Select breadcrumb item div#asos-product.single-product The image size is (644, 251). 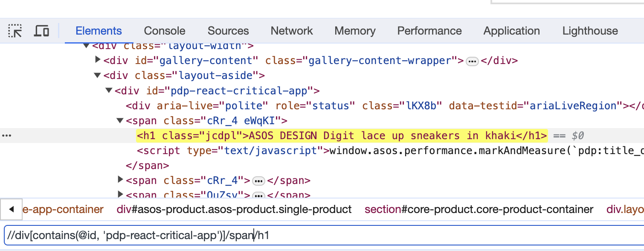[234, 209]
